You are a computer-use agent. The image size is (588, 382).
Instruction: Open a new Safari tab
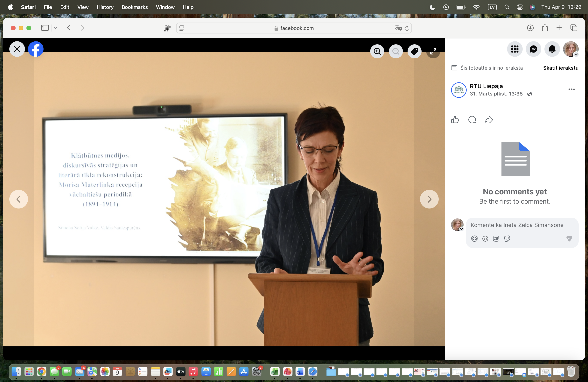click(559, 28)
